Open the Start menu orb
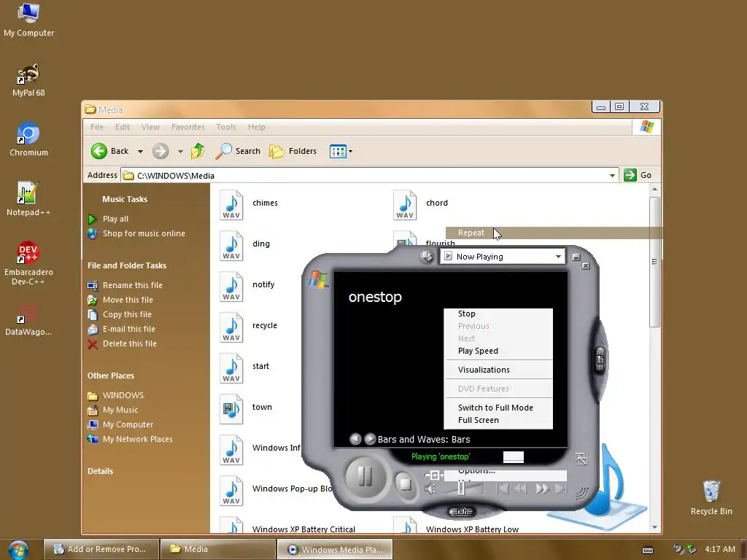Screen dimensions: 747x560 point(18,550)
